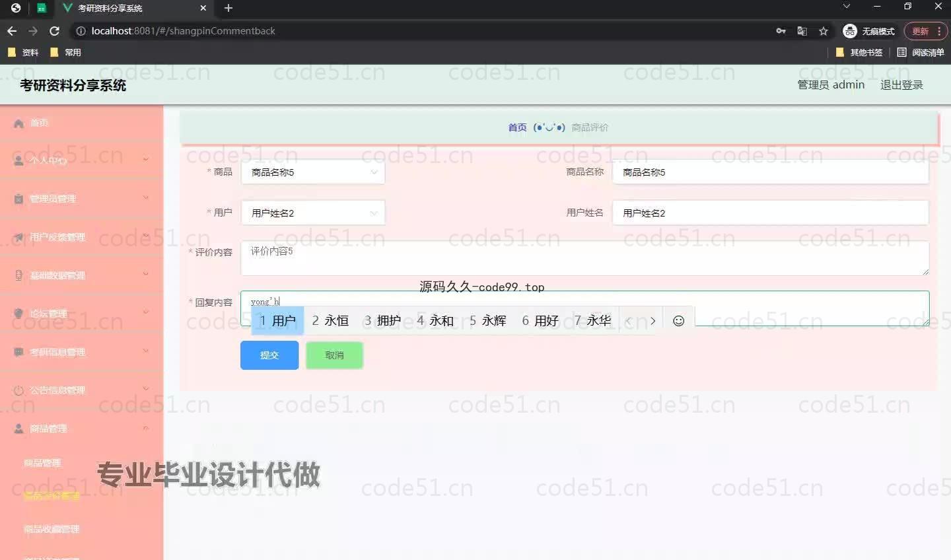Select 商品收藏管理 submenu entry

52,529
